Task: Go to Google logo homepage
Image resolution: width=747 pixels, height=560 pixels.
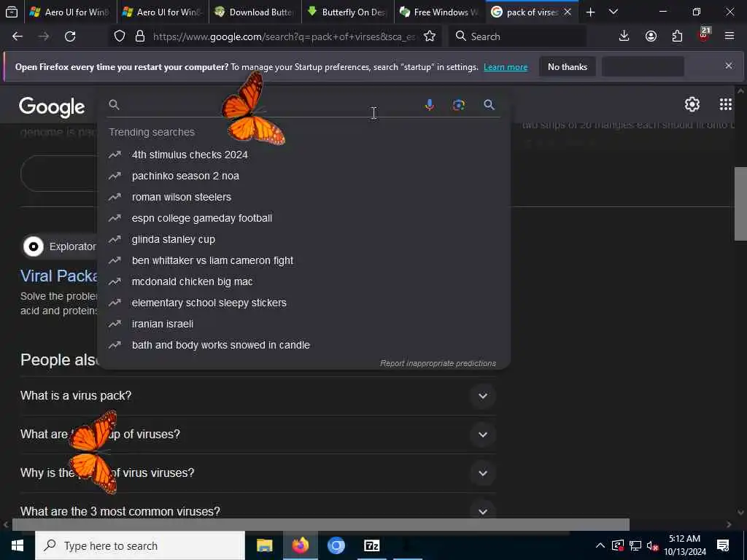Action: pos(52,106)
